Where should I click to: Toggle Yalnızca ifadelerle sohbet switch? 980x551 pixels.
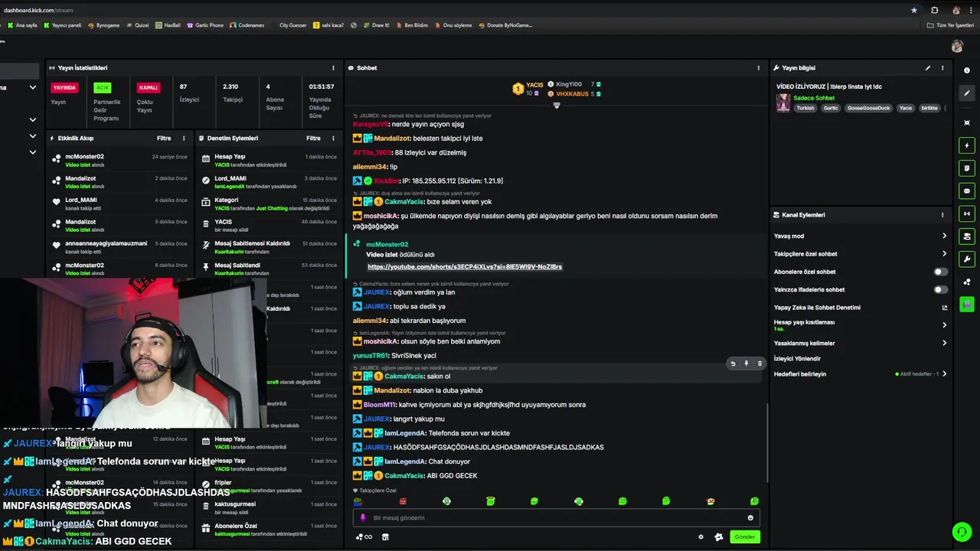[940, 290]
